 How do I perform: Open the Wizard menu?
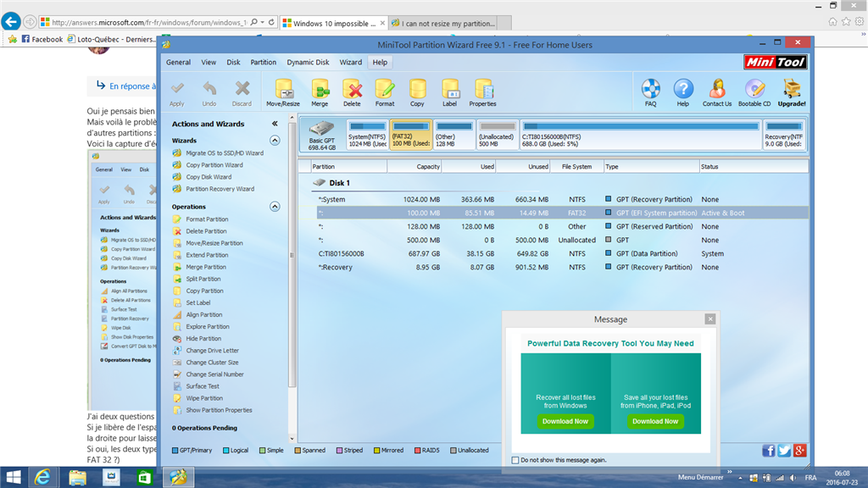350,62
